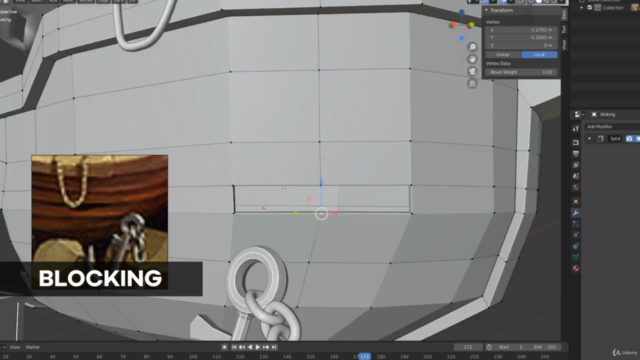Click the current frame 173 field

pos(468,347)
